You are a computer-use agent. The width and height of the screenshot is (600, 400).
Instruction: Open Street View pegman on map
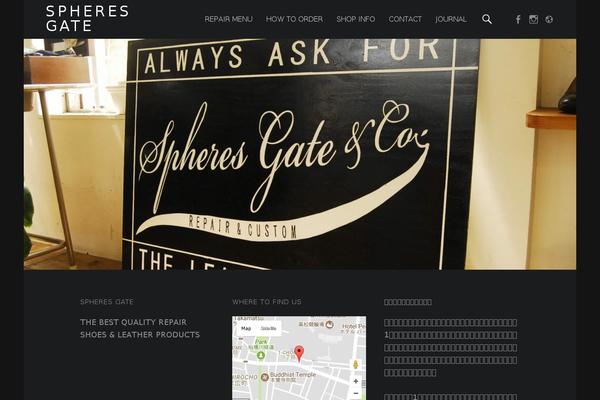[x=355, y=364]
